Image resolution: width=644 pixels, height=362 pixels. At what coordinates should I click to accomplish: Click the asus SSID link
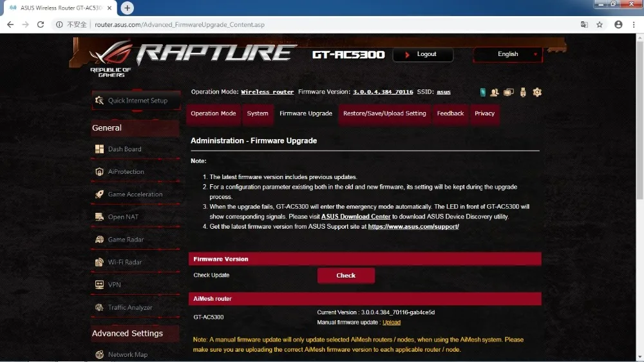click(x=444, y=92)
